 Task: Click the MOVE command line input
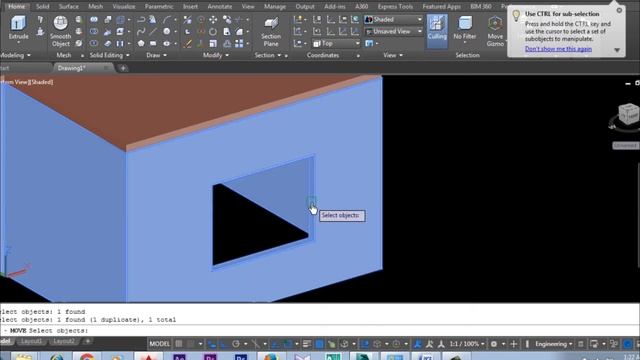(x=320, y=331)
